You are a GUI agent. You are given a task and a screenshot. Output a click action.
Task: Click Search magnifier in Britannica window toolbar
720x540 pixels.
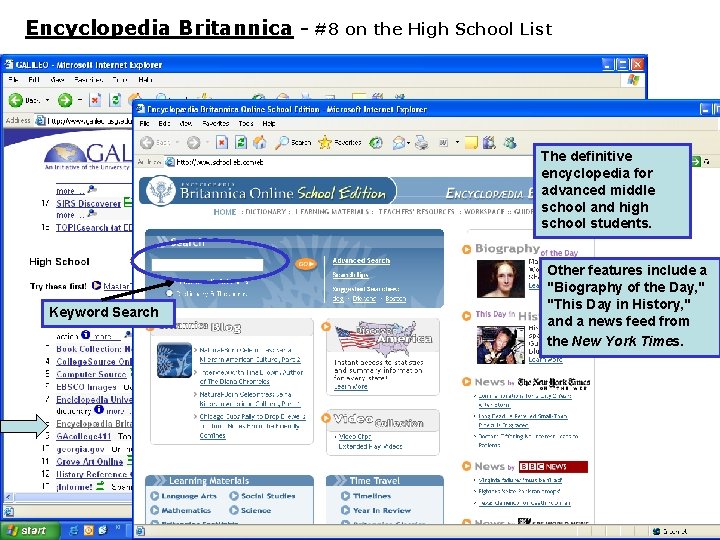pyautogui.click(x=281, y=143)
